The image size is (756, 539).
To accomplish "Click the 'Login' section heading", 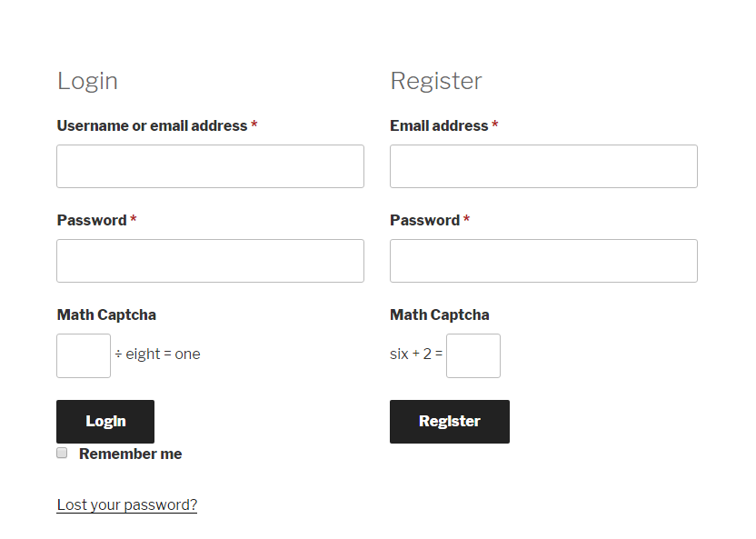I will point(87,81).
